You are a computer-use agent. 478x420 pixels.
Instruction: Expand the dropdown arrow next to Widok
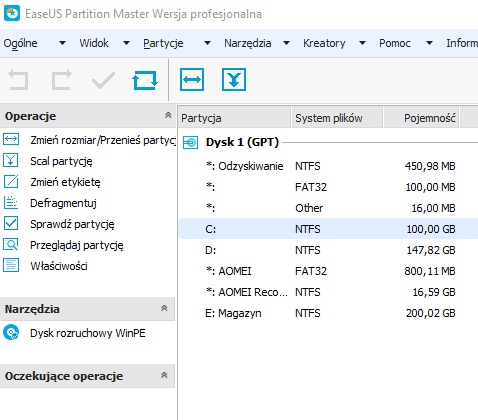(x=126, y=43)
